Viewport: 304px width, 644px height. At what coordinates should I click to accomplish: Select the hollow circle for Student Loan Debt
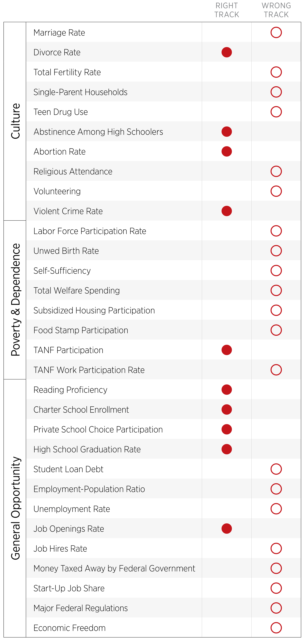point(276,469)
